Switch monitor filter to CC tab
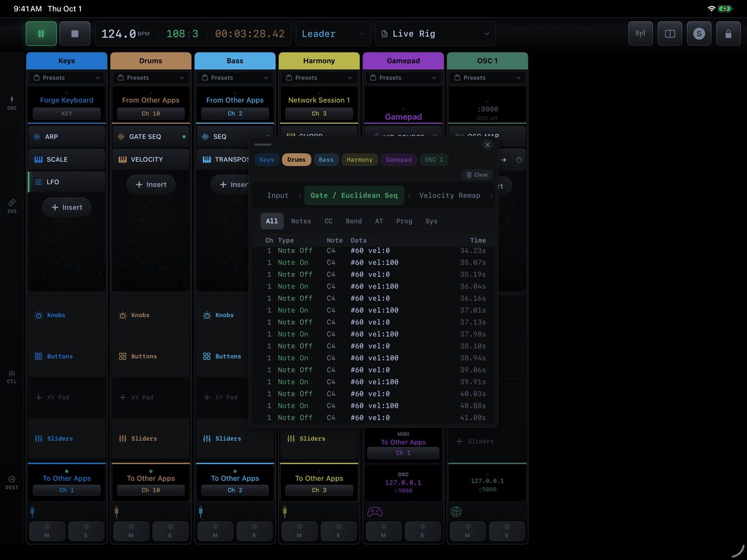 329,221
